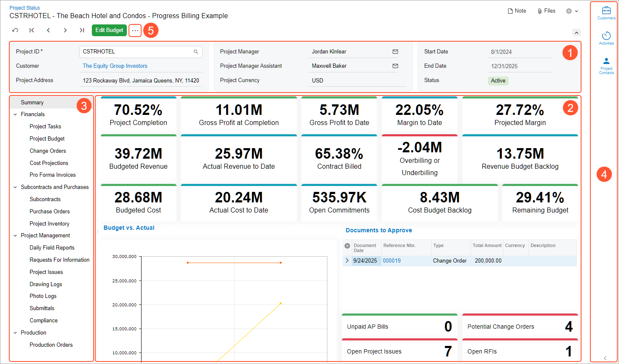Viewport: 619px width, 364px height.
Task: Click the Edit Budget button
Action: point(109,30)
